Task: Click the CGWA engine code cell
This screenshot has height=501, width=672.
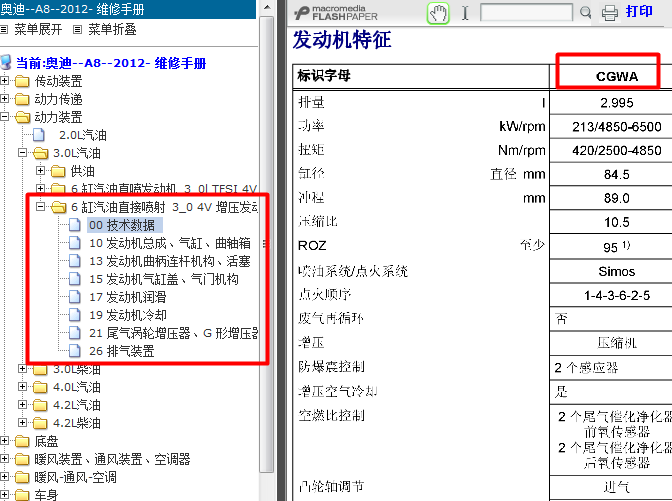Action: click(616, 76)
